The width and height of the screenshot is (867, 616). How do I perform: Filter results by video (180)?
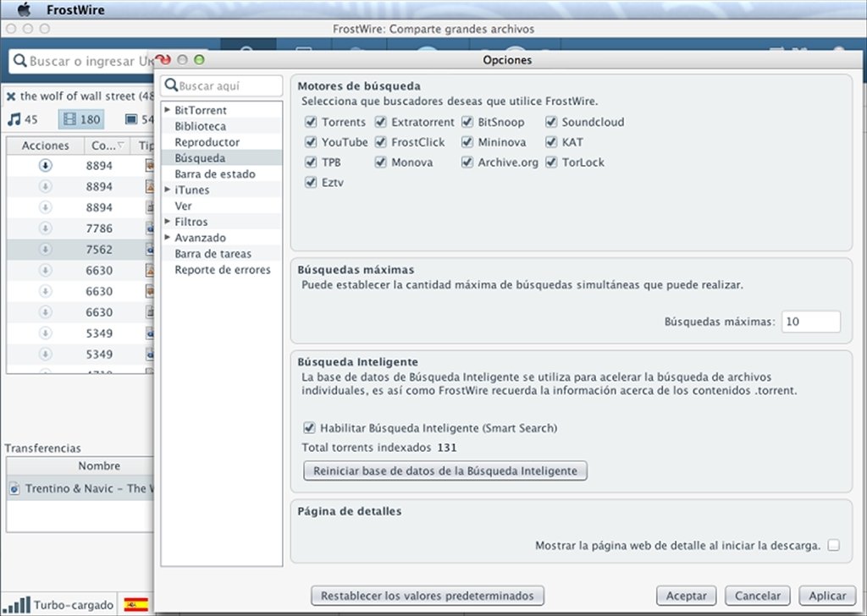81,119
